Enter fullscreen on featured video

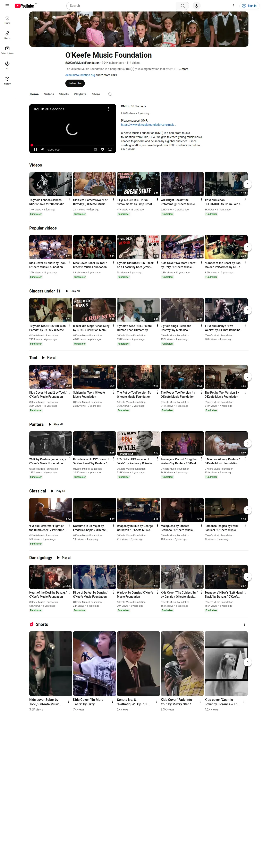pos(110,149)
